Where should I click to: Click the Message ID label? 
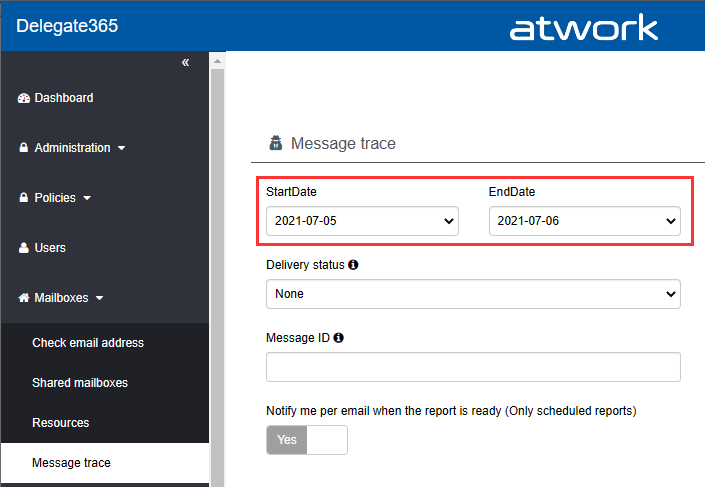pos(298,338)
